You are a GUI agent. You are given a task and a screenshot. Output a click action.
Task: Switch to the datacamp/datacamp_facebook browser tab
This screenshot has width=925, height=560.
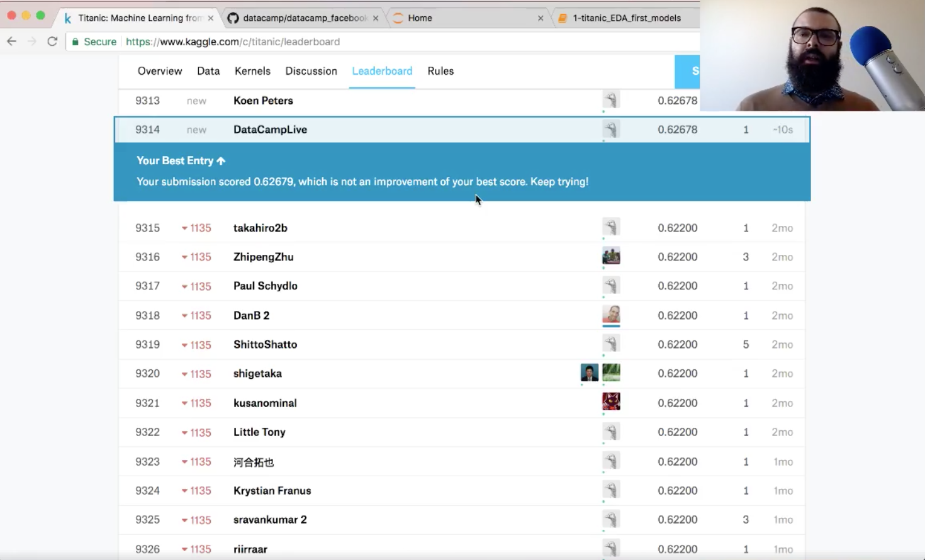pos(304,18)
